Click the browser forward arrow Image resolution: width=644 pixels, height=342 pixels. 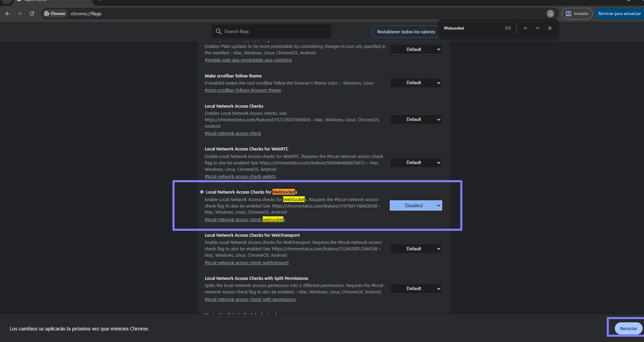(19, 14)
